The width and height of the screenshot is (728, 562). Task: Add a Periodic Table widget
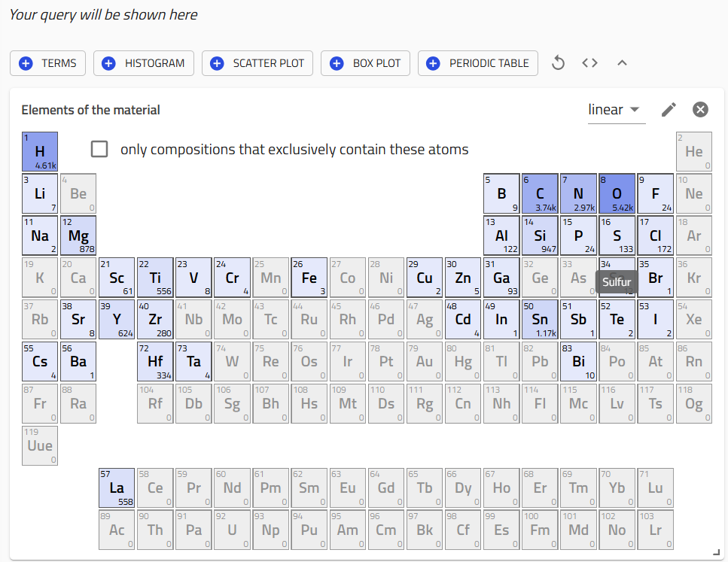[478, 63]
